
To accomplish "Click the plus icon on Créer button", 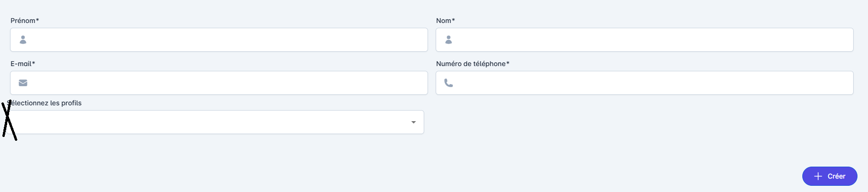I will click(x=818, y=176).
